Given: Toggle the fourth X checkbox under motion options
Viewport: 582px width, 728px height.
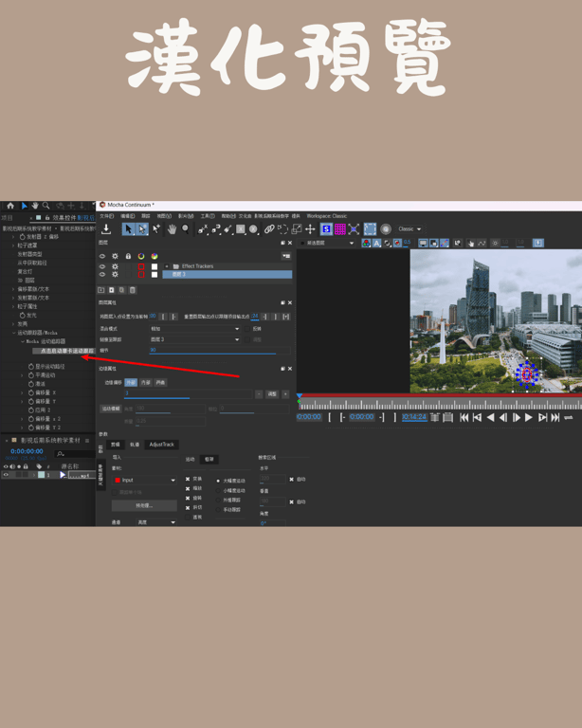Looking at the screenshot, I should tap(188, 507).
